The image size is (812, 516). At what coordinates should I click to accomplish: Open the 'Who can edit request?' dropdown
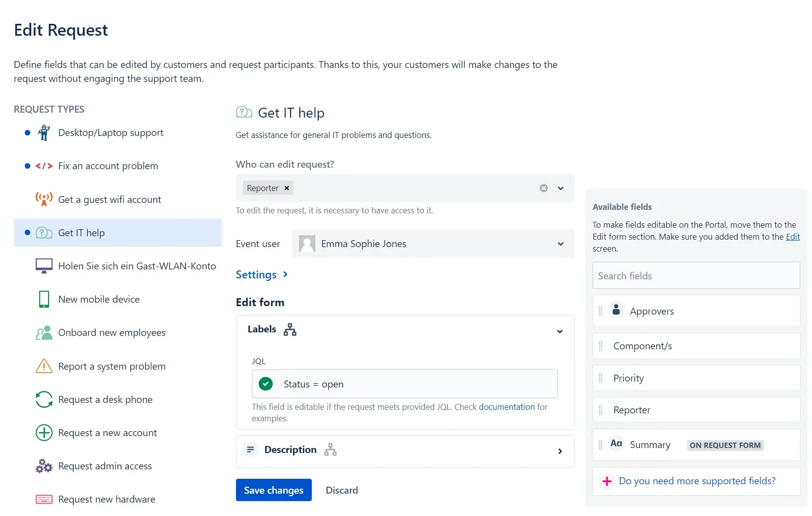[561, 188]
